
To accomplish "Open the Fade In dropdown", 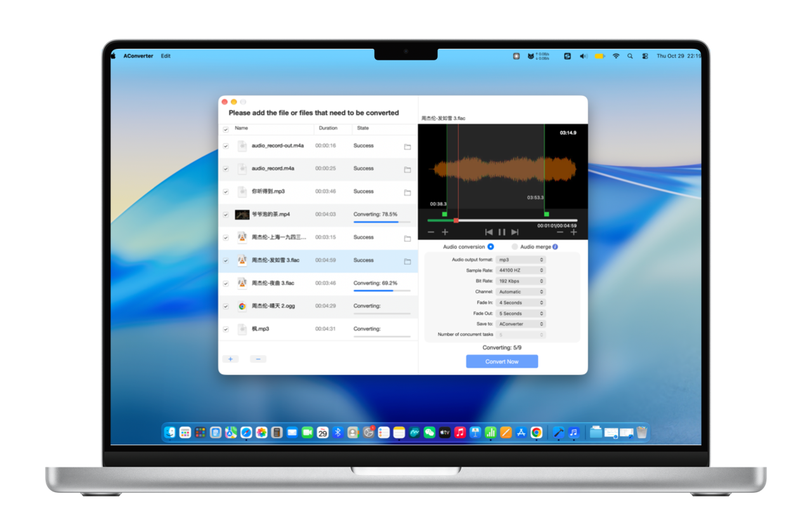I will pos(520,303).
